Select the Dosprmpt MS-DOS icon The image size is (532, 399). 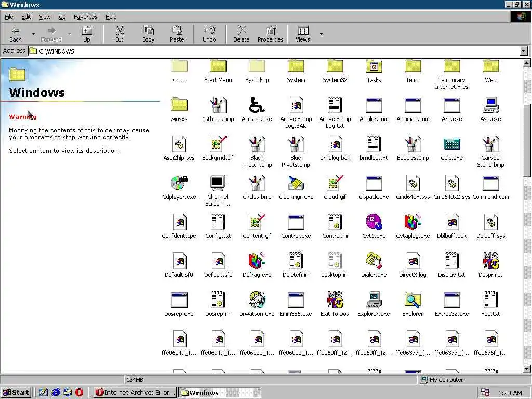pos(490,261)
